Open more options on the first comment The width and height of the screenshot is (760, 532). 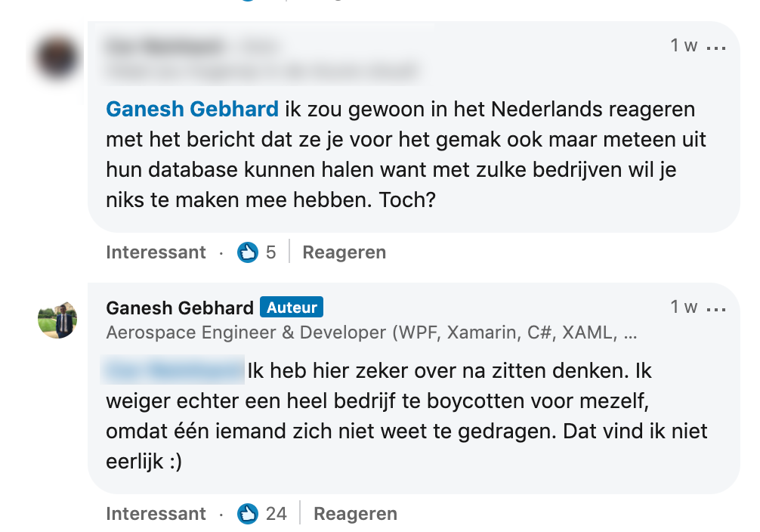pyautogui.click(x=715, y=47)
